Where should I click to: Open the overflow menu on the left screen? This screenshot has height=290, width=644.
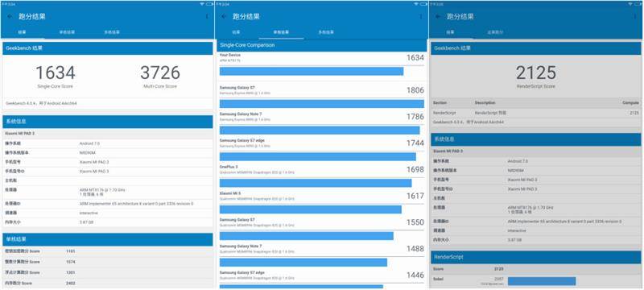pyautogui.click(x=207, y=17)
